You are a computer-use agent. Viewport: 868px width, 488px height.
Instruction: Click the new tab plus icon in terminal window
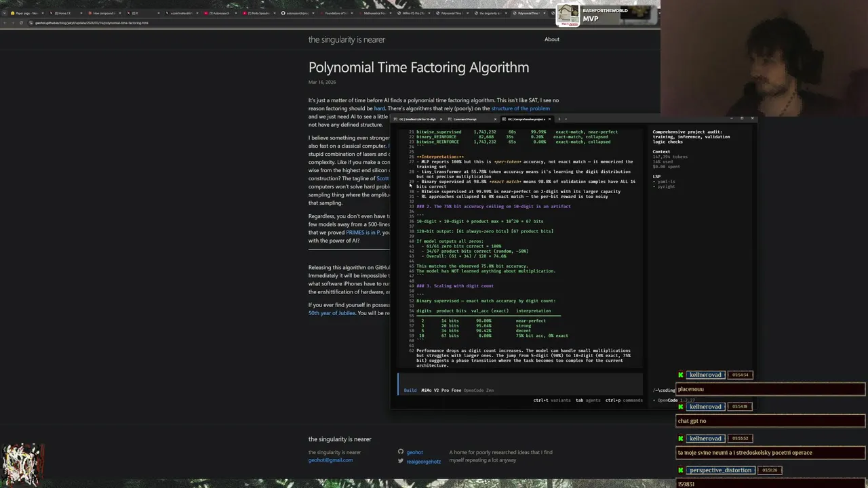click(x=559, y=119)
